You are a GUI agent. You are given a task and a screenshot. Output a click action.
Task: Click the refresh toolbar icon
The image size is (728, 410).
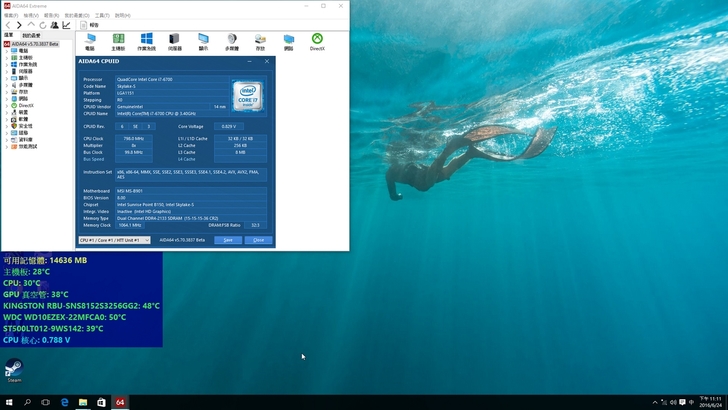point(42,25)
